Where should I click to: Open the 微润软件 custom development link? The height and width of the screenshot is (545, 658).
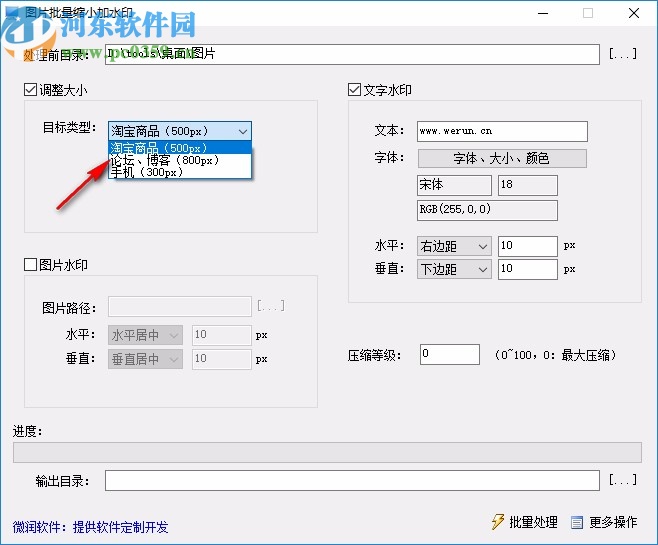click(x=91, y=527)
